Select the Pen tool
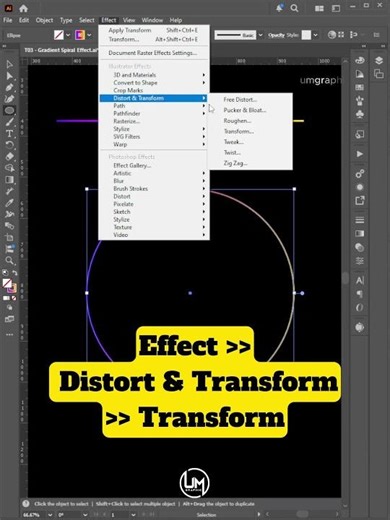 tap(9, 88)
